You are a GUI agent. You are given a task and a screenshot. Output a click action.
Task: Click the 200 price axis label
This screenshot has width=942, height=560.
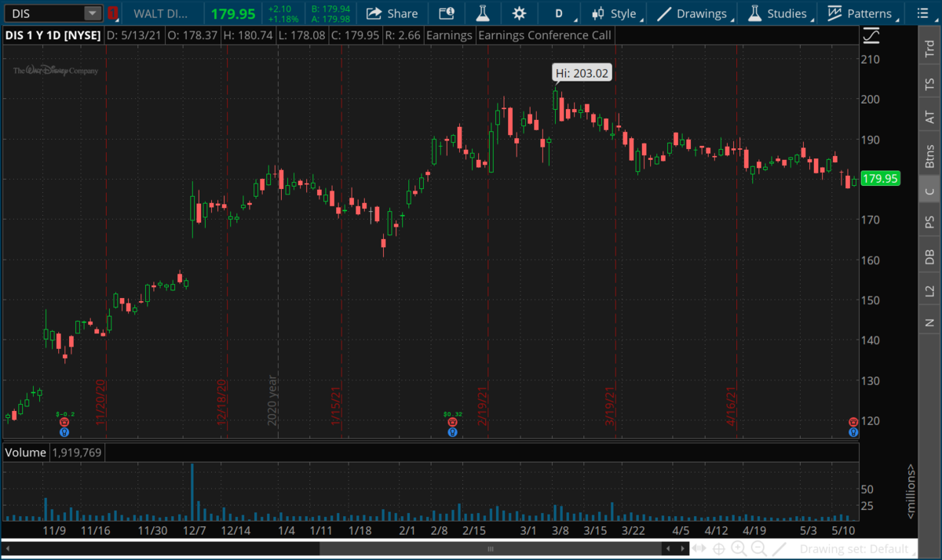[871, 100]
